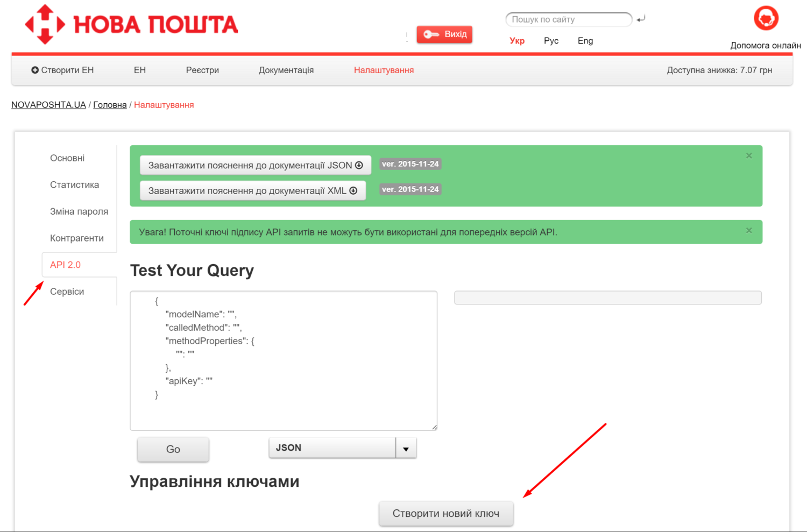This screenshot has width=807, height=532.
Task: Click the query response output field
Action: (608, 297)
